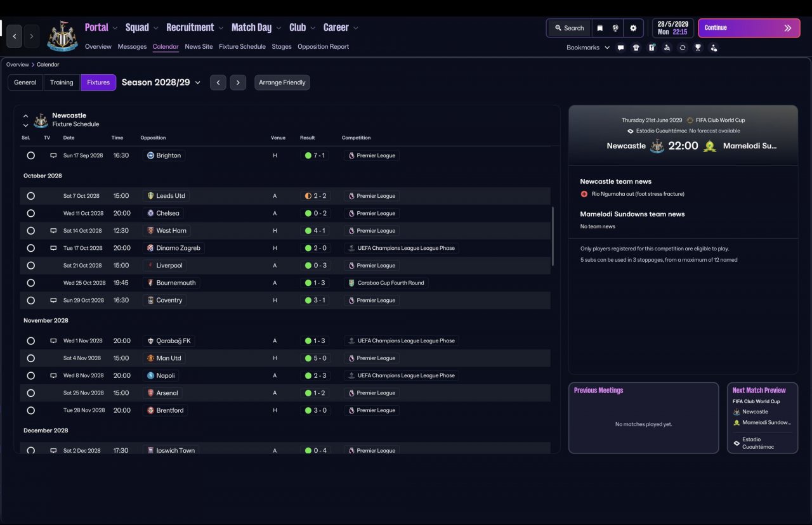Screen dimensions: 812x525
Task: Click the Newcastle club crest in the header
Action: [62, 36]
